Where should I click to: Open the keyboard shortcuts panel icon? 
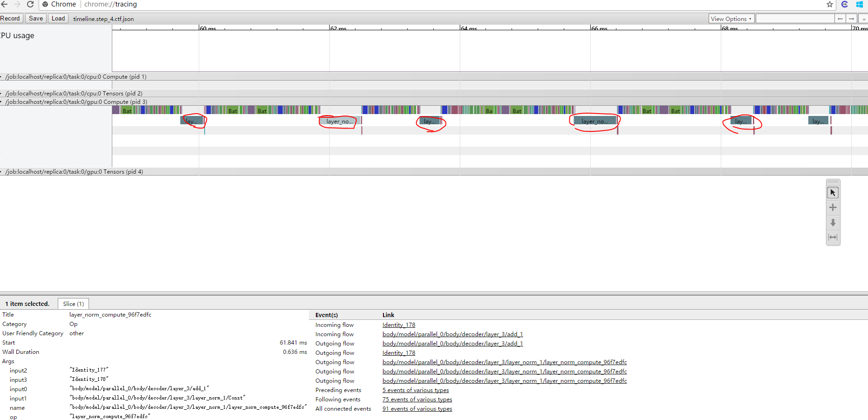tap(833, 182)
